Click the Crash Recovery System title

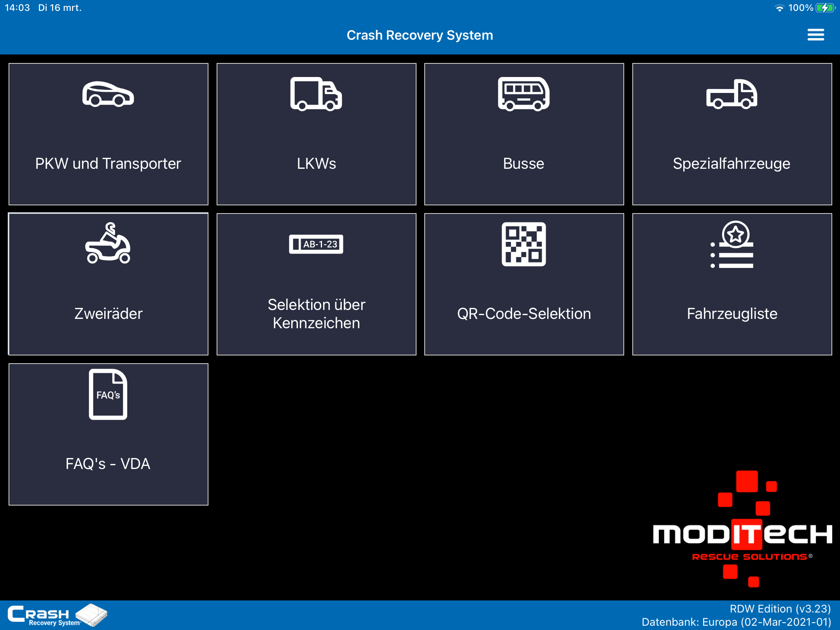(420, 35)
